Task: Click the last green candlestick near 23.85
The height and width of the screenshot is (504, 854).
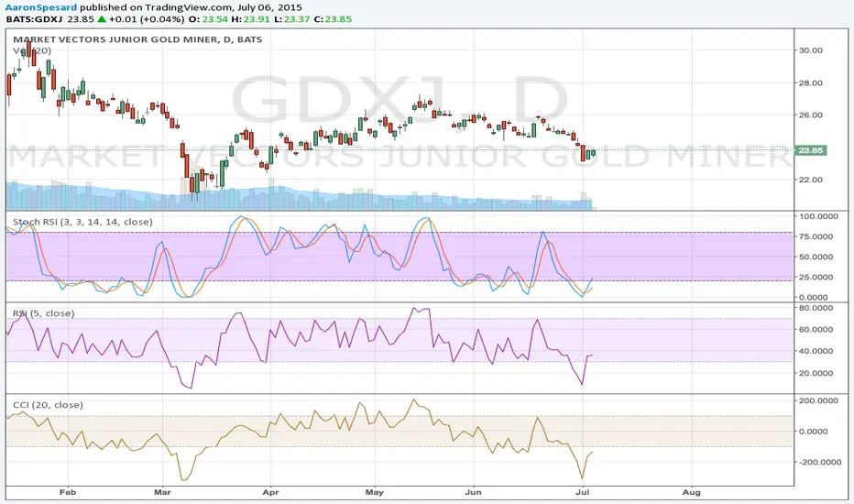Action: (x=593, y=152)
